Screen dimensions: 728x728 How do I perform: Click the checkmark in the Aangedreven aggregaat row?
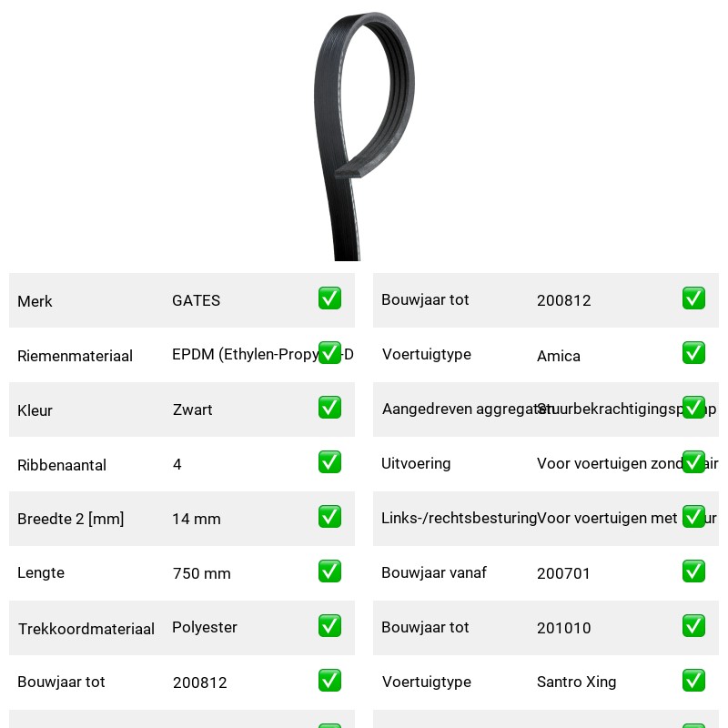point(693,407)
